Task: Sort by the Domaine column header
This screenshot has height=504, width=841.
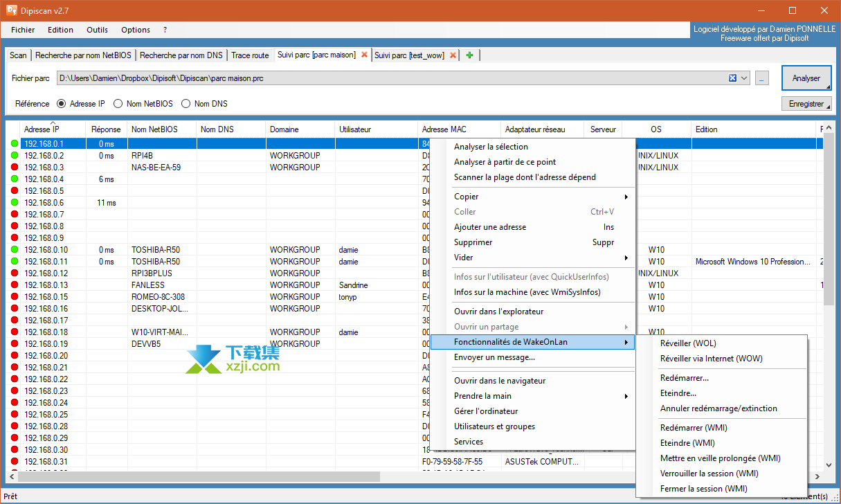Action: tap(300, 129)
